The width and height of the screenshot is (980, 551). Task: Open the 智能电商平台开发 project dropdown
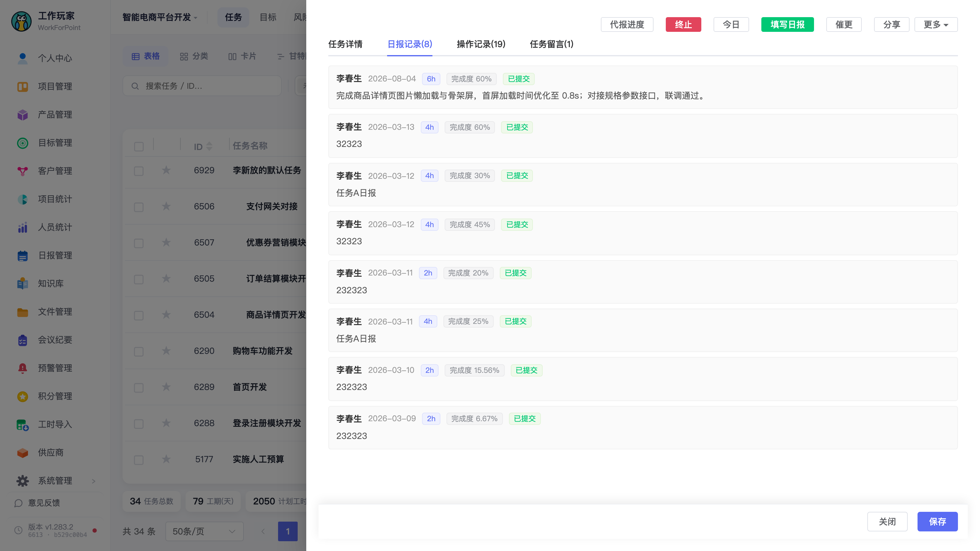tap(160, 17)
